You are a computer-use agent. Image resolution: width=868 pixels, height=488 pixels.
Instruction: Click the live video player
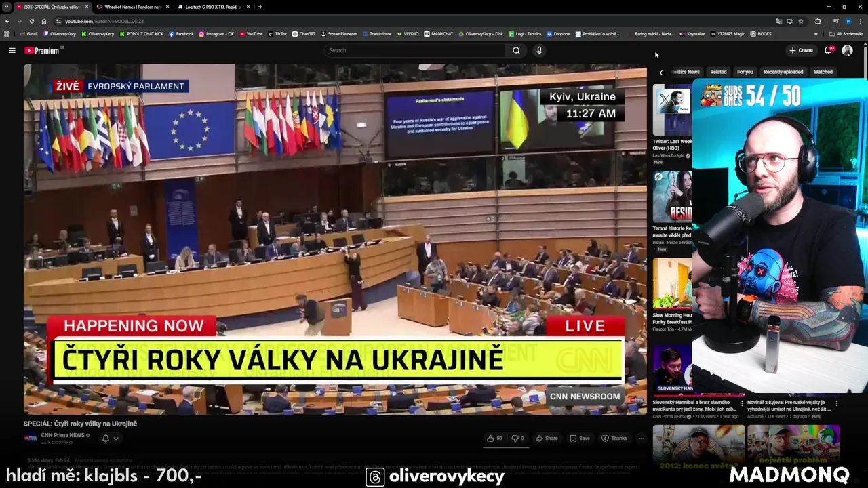[335, 239]
